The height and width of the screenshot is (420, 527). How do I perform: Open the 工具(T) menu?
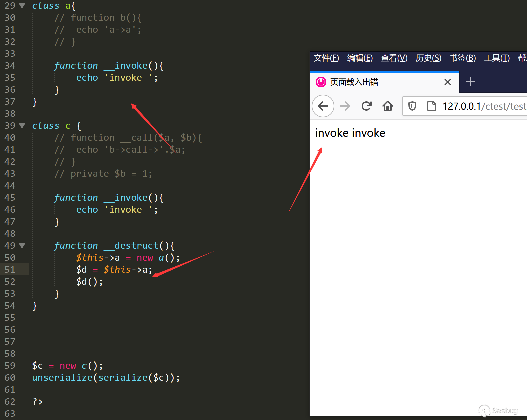497,58
